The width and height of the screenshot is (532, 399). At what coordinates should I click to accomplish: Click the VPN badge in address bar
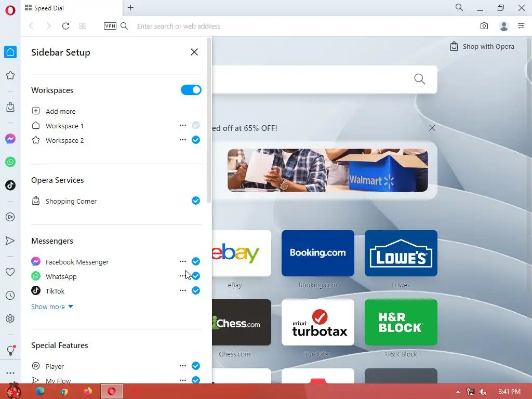110,26
